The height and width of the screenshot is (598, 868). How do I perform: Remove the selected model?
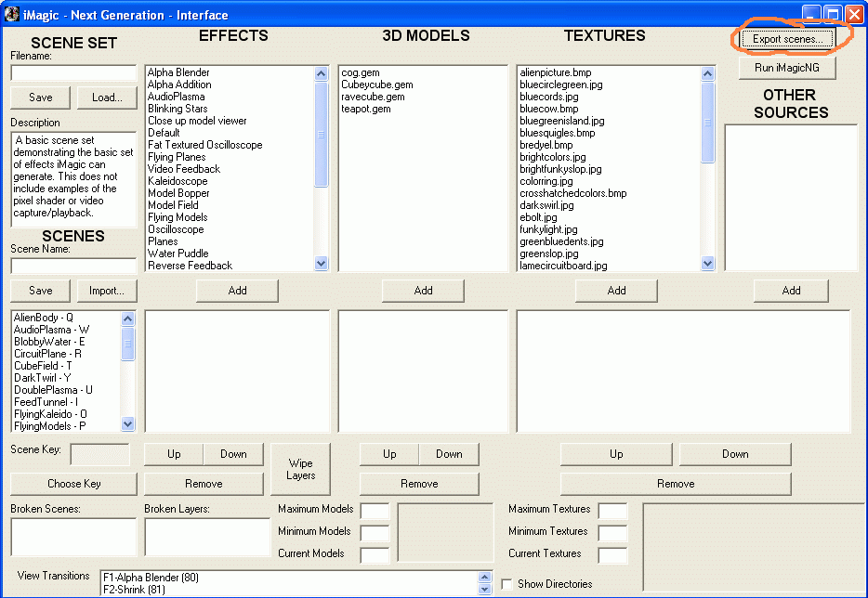(419, 484)
